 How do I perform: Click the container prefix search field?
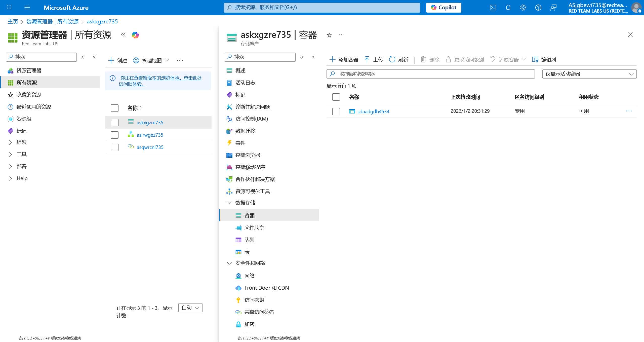(x=430, y=74)
